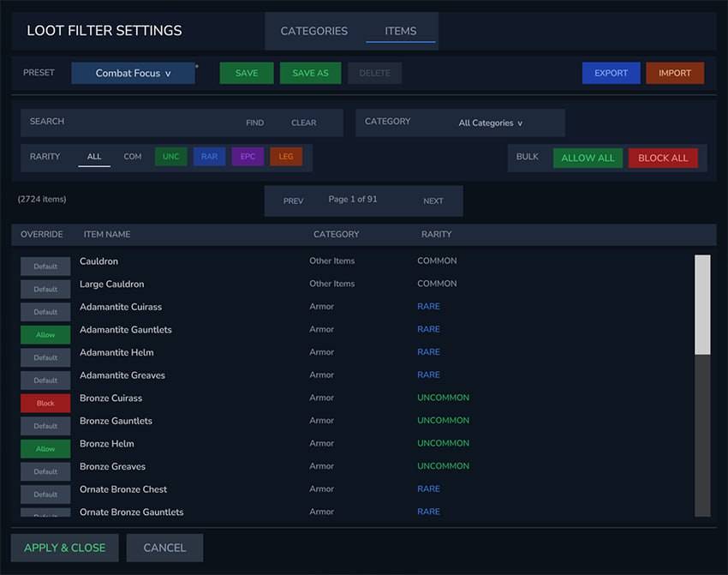Show only Common rarity items (COM)
This screenshot has height=575, width=728.
tap(133, 157)
